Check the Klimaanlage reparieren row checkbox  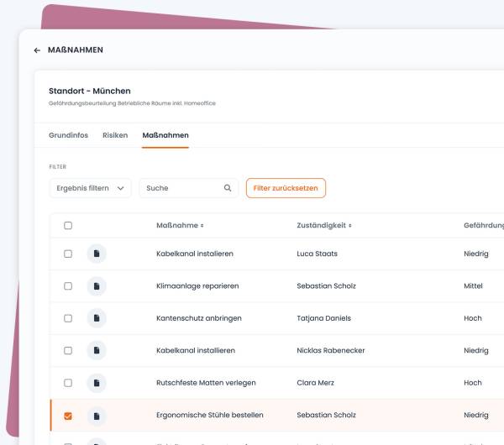[x=68, y=286]
